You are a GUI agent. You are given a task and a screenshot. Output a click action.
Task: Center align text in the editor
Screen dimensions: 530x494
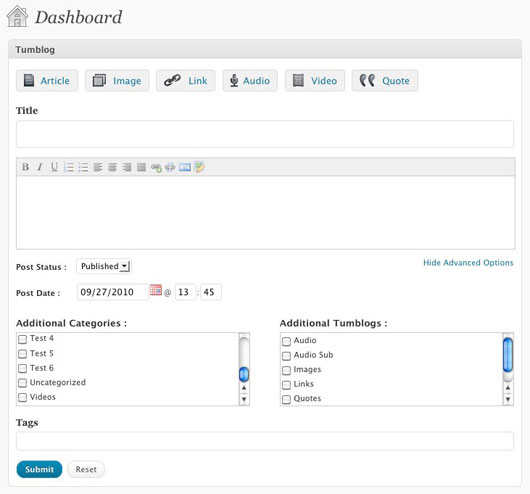(x=112, y=167)
